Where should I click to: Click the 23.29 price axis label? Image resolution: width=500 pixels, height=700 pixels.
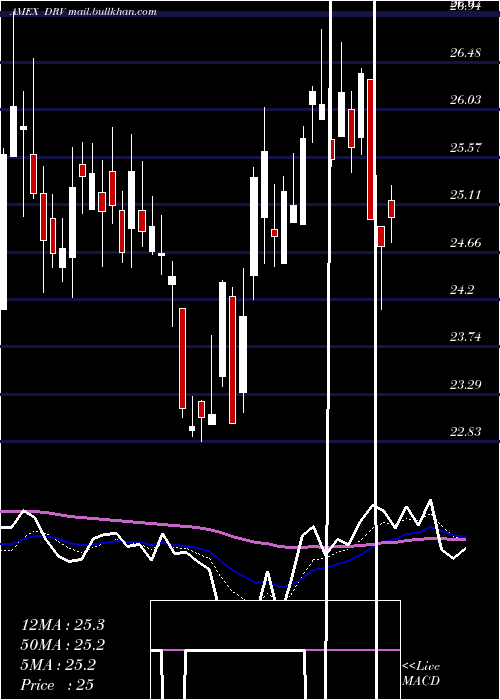[x=466, y=384]
